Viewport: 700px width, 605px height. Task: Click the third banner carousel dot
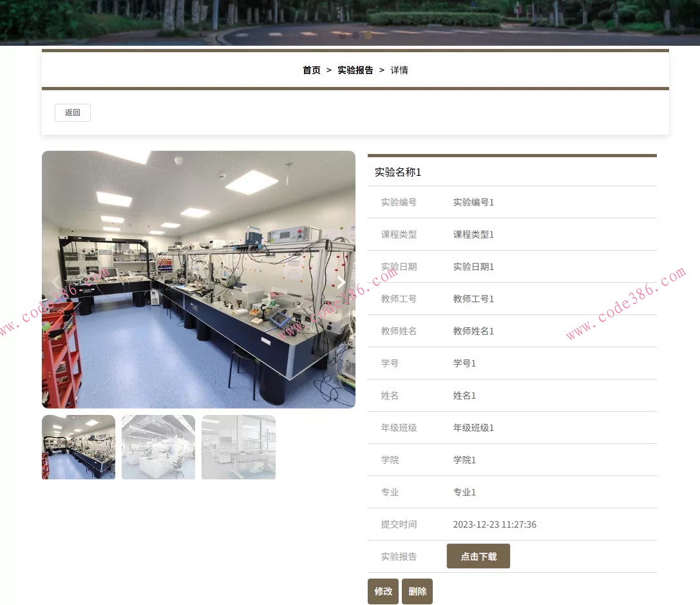(x=368, y=35)
